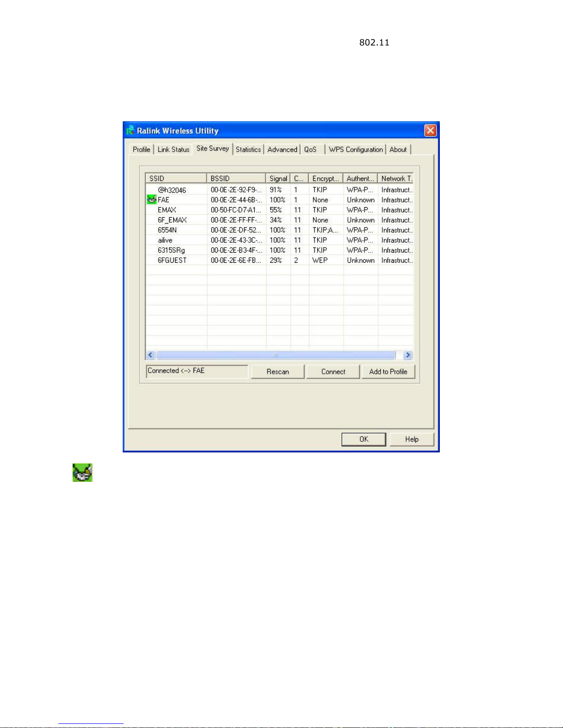Screen dimensions: 563x728
Task: Click the large connection handshake icon below the window
Action: tap(82, 473)
